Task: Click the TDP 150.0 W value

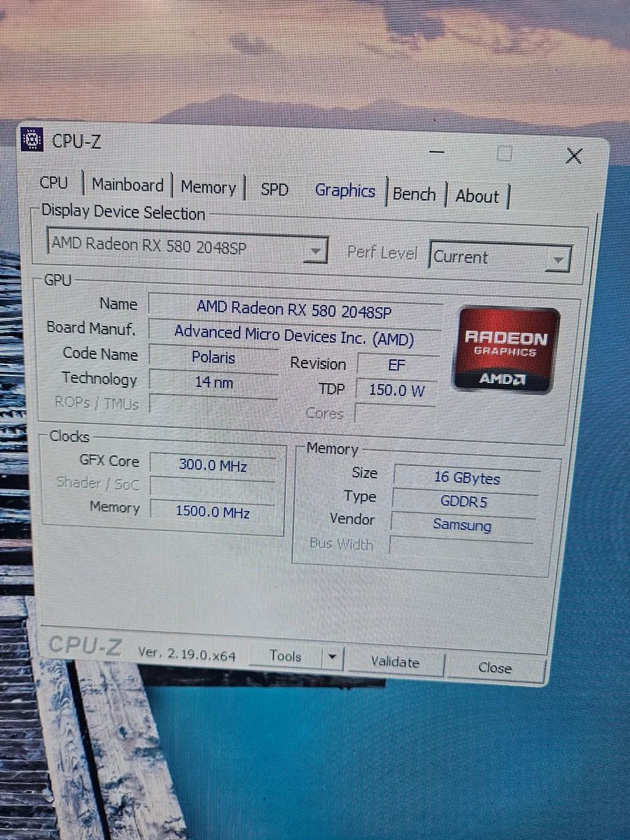Action: coord(396,390)
